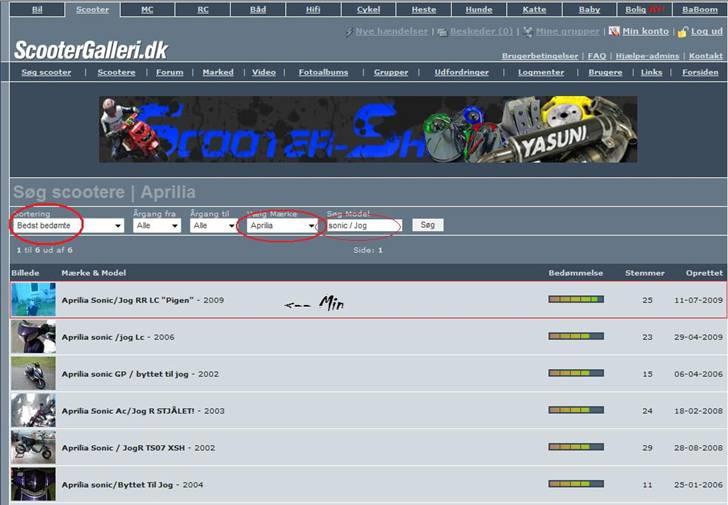The width and height of the screenshot is (728, 505).
Task: Open Marked in navigation bar
Action: click(218, 72)
